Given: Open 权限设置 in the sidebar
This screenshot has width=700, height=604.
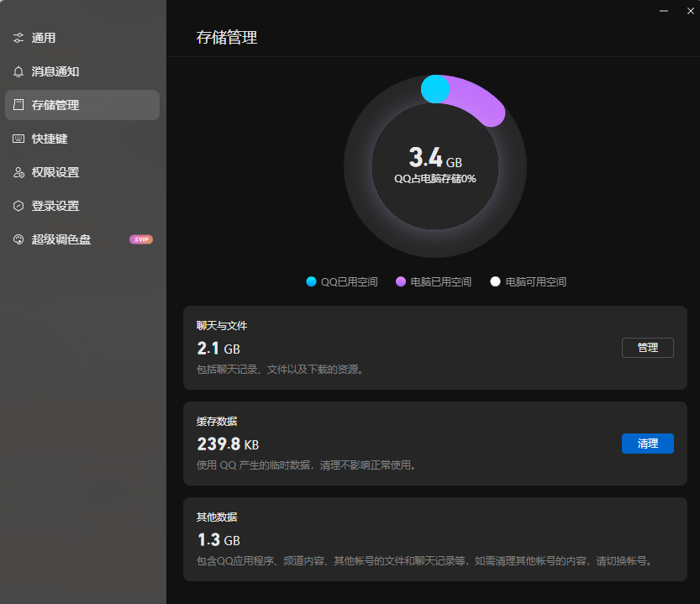Looking at the screenshot, I should point(82,172).
